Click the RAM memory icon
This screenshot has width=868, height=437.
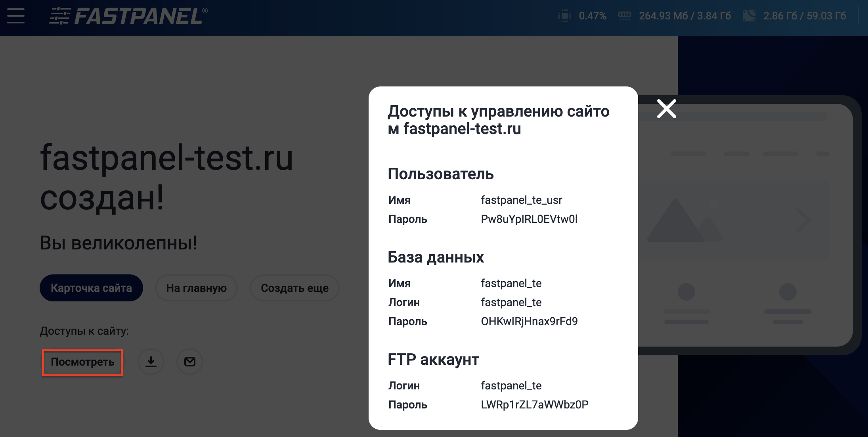click(625, 16)
